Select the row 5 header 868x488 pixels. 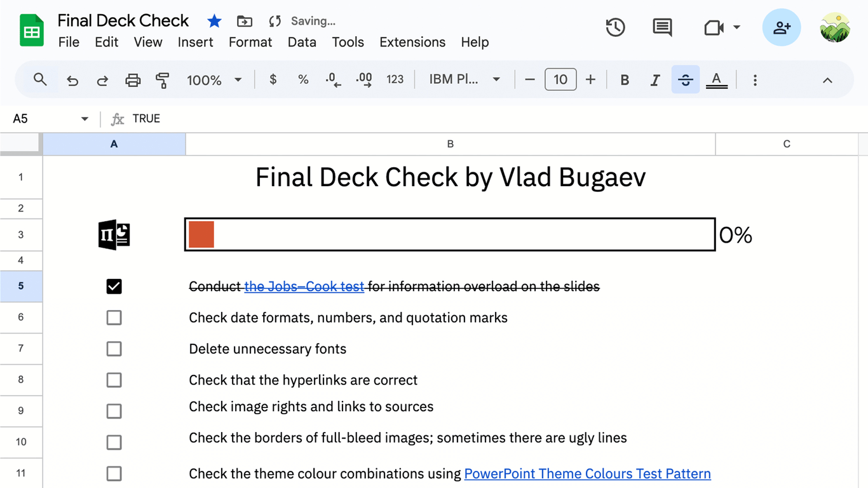click(21, 287)
